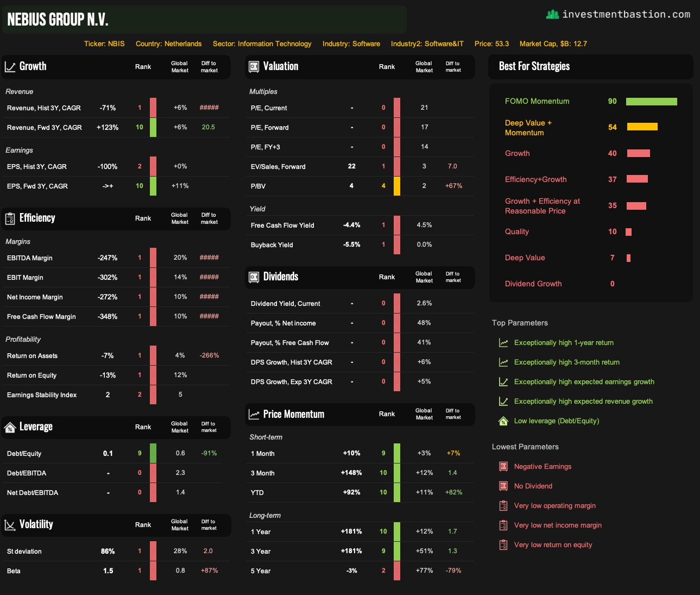The width and height of the screenshot is (700, 595).
Task: Click the Price: 53.3 text
Action: (x=491, y=44)
